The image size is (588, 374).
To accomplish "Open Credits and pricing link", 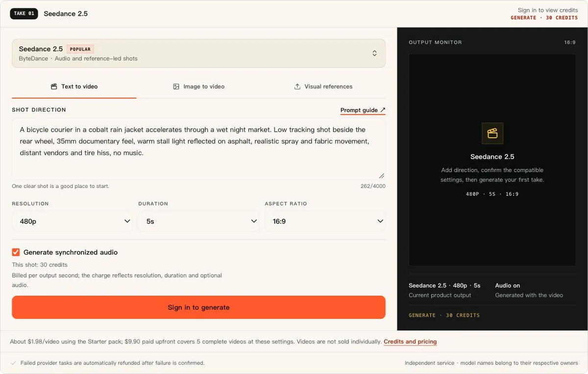I will pyautogui.click(x=410, y=342).
